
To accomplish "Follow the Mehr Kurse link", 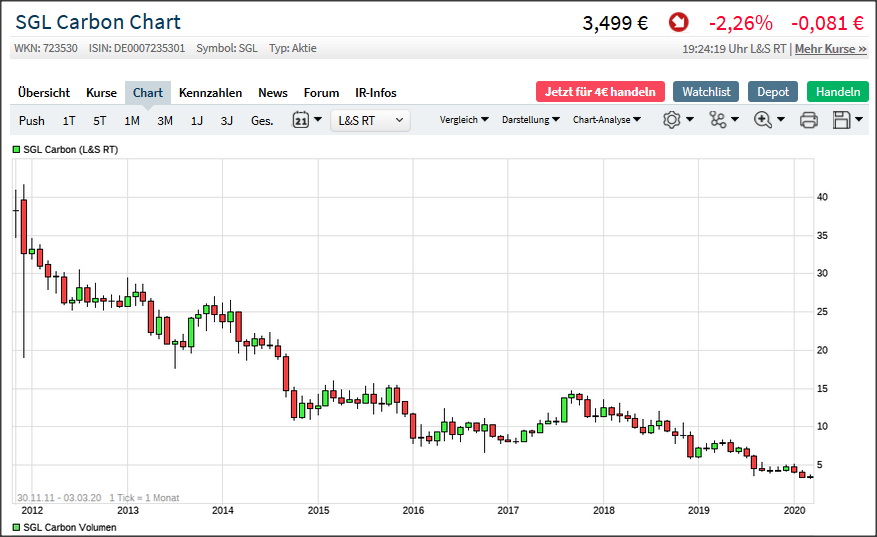I will click(830, 48).
